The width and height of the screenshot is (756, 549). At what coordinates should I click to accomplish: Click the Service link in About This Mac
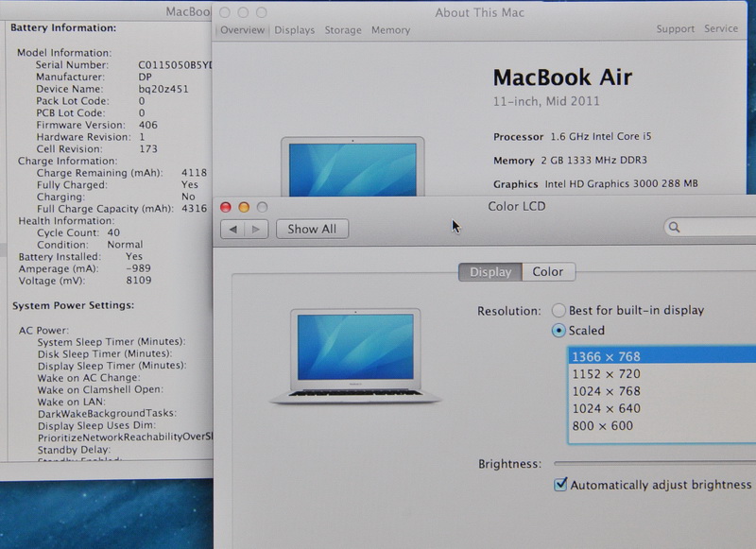click(x=721, y=28)
